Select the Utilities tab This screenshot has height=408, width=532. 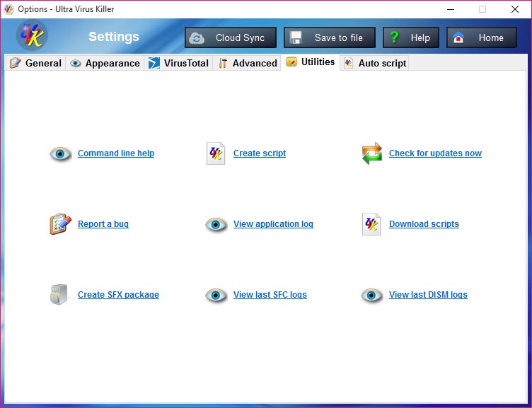pyautogui.click(x=311, y=62)
